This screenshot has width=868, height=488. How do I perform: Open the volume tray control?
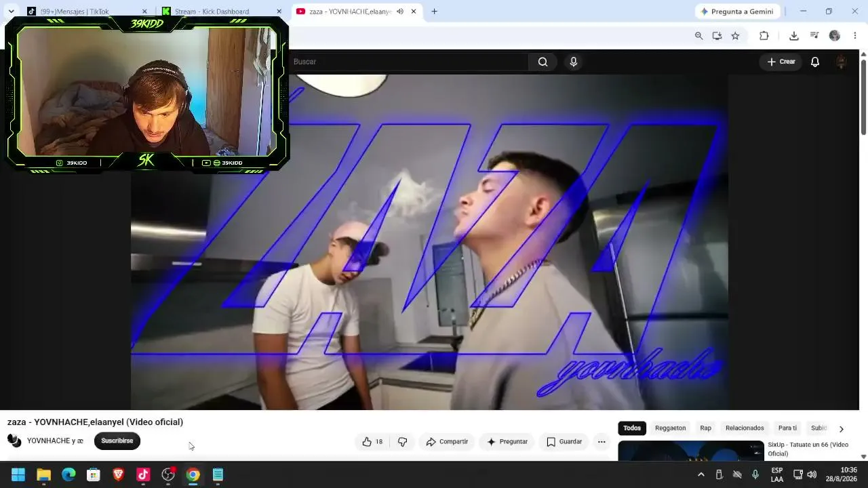coord(812,474)
